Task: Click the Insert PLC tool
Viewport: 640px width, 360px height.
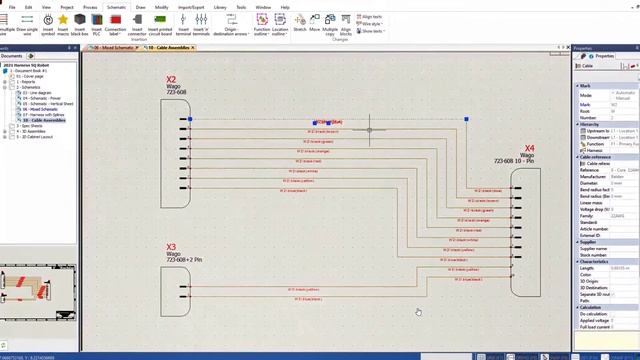Action: click(x=96, y=24)
